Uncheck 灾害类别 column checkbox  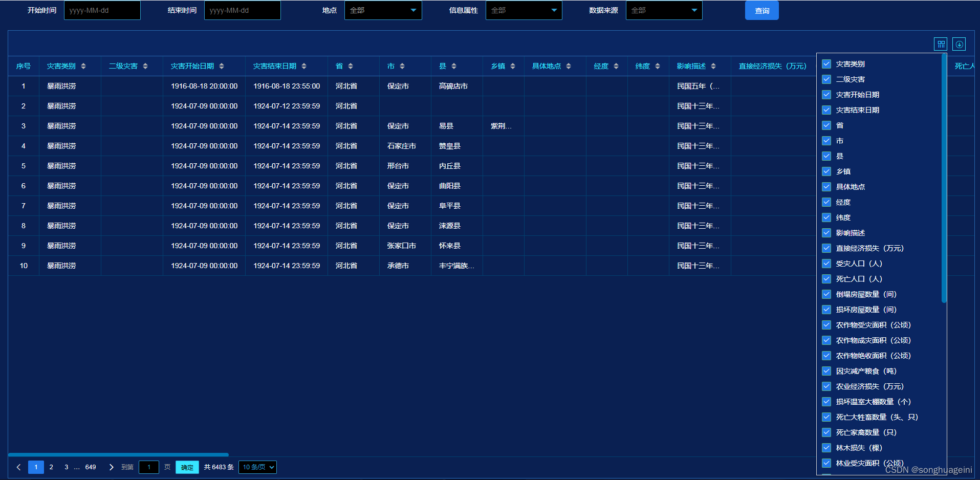point(826,64)
